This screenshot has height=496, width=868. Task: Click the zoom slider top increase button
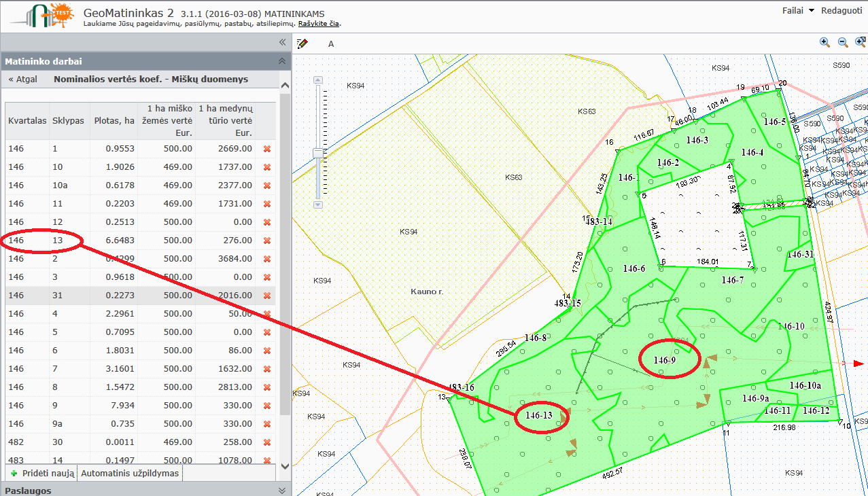[317, 80]
